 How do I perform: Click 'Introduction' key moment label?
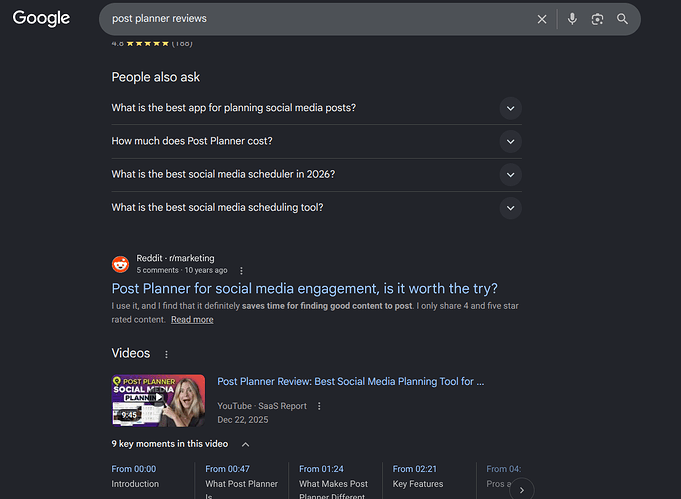pos(135,484)
